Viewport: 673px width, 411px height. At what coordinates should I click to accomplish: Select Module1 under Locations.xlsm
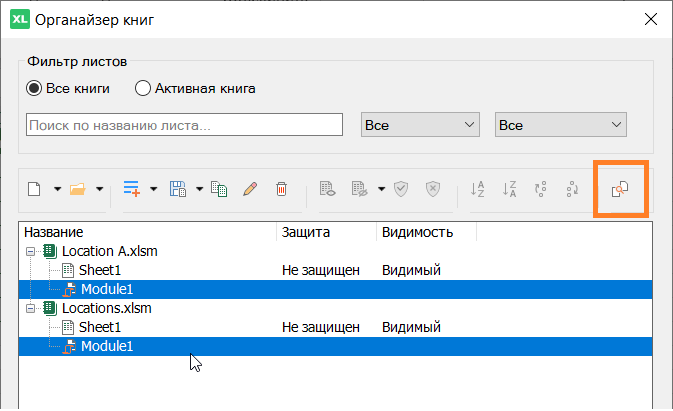[x=335, y=346]
